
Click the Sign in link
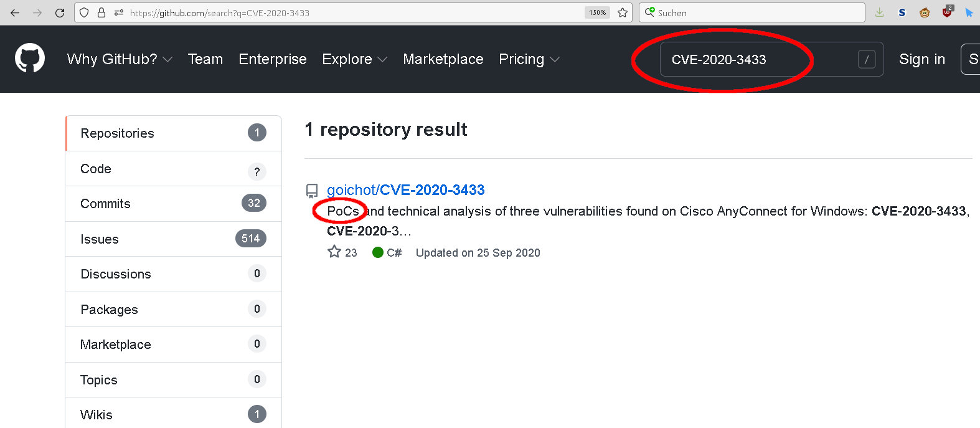tap(922, 59)
